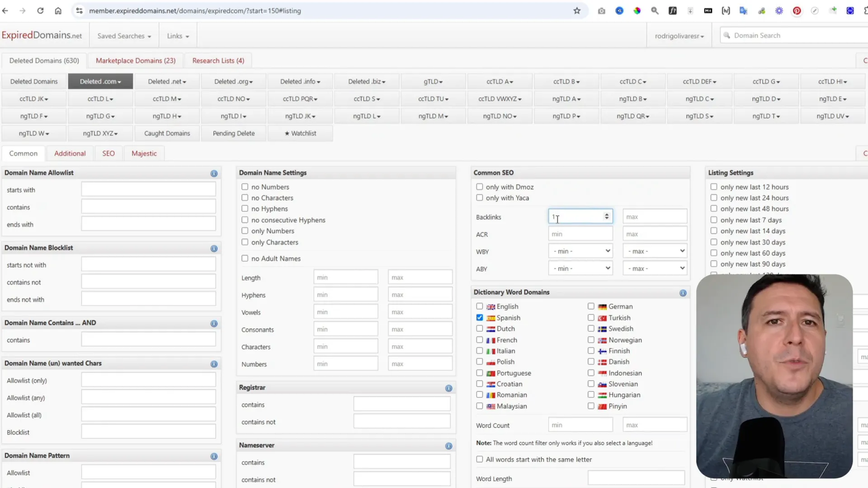
Task: Open the ABY max dropdown
Action: point(654,268)
